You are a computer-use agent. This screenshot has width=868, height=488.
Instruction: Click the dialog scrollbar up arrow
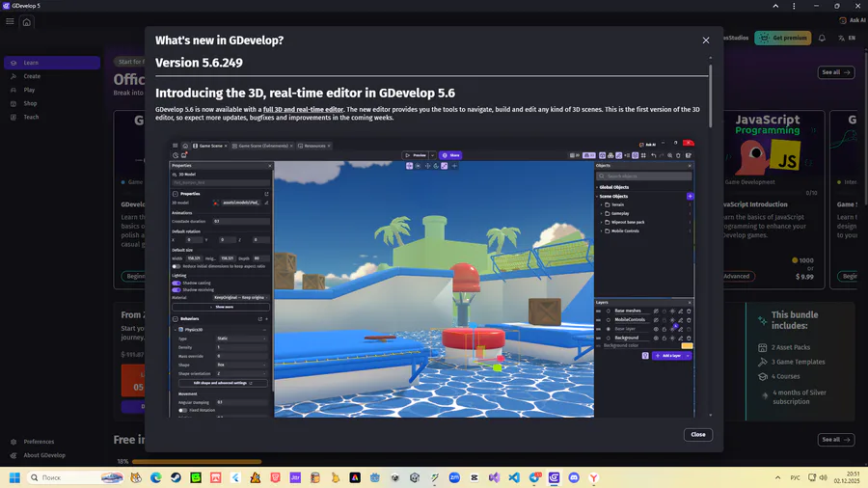pyautogui.click(x=710, y=58)
